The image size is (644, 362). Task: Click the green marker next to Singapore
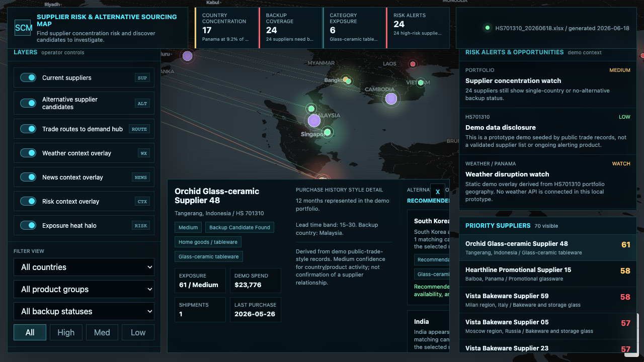coord(328,132)
